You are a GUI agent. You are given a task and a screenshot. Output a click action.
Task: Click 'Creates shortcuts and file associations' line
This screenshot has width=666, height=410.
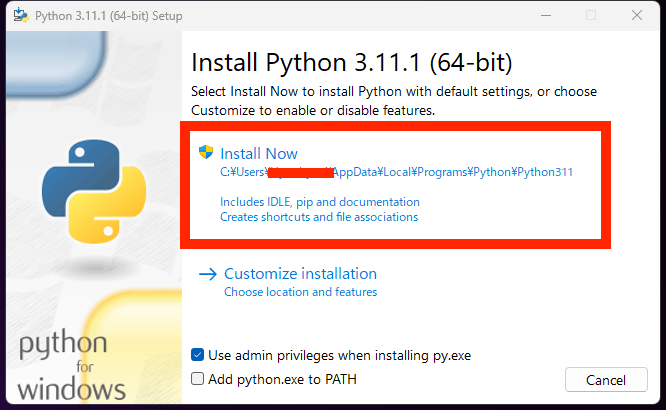click(319, 217)
